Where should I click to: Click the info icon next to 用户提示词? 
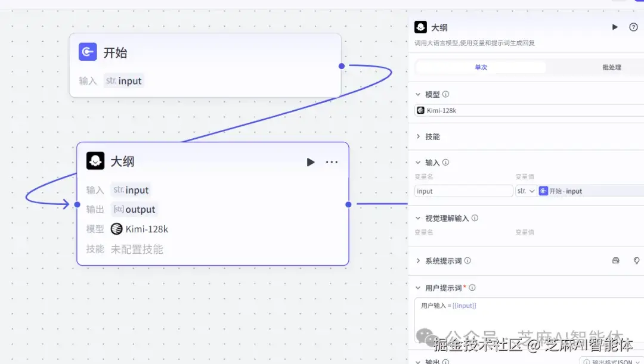tap(472, 287)
